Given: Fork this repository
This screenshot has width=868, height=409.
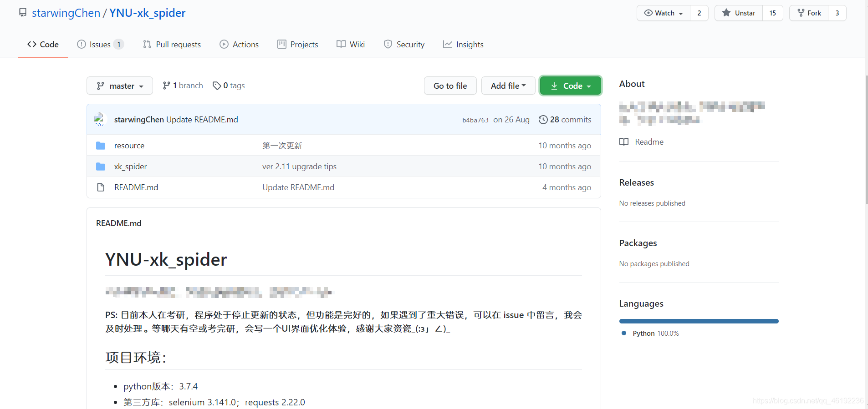Looking at the screenshot, I should [x=809, y=13].
